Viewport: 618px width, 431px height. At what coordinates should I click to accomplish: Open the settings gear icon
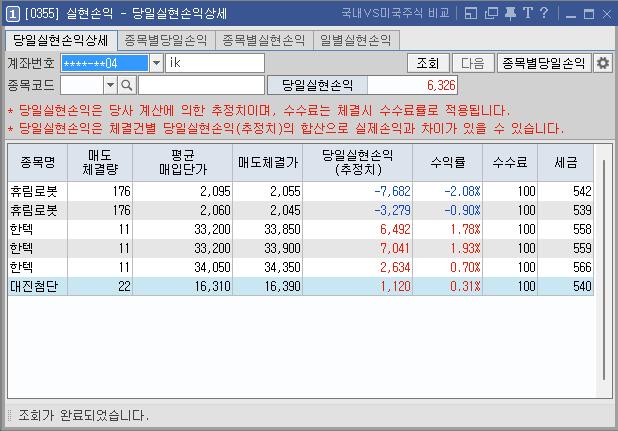603,63
